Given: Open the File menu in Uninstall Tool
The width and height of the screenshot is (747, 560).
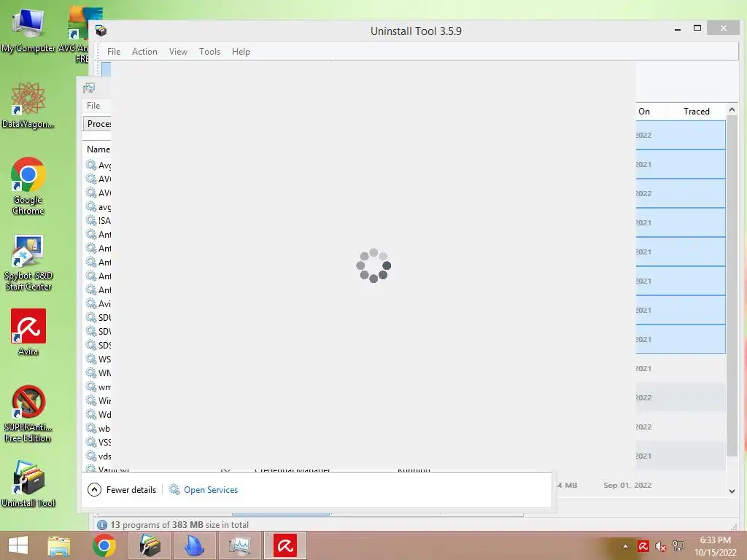Looking at the screenshot, I should (113, 52).
